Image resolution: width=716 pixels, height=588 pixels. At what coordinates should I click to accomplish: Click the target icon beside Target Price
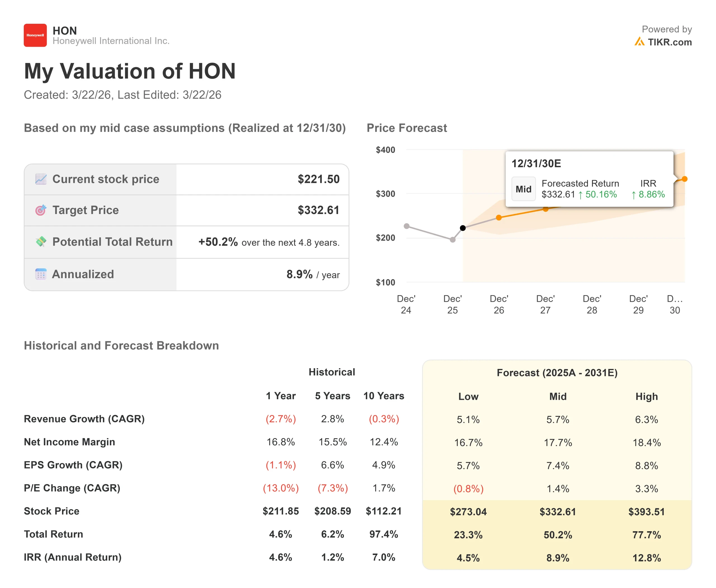click(41, 210)
